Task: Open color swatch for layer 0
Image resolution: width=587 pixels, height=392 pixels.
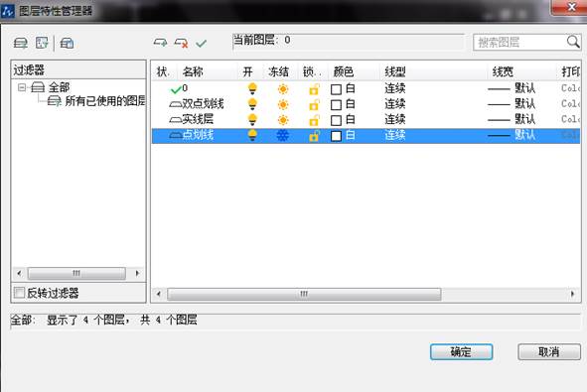Action: [336, 89]
